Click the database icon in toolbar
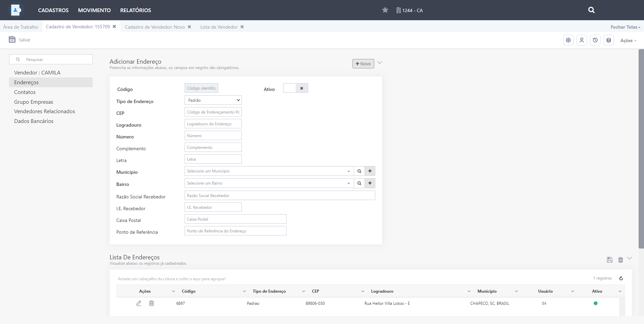Image resolution: width=644 pixels, height=324 pixels. [609, 40]
